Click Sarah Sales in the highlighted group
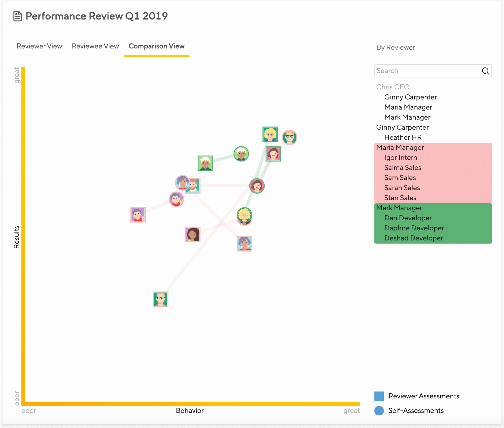This screenshot has width=504, height=428. pos(402,188)
